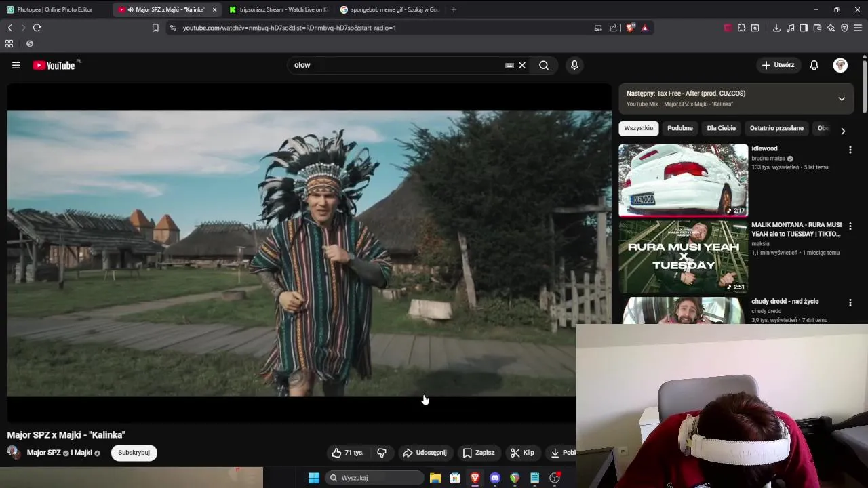This screenshot has width=868, height=488.
Task: Close the Major SPZ x Majki tab
Action: (x=214, y=9)
